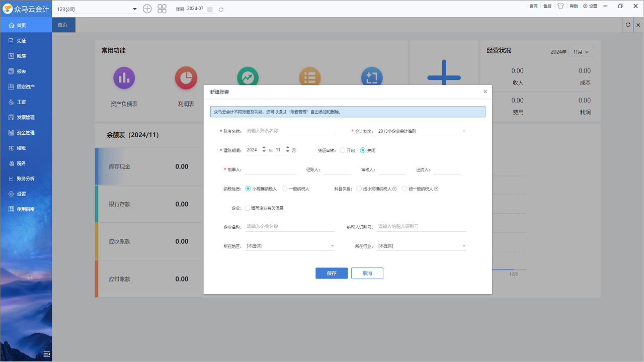Close the 新建账套 dialog
The width and height of the screenshot is (644, 362).
click(x=485, y=92)
